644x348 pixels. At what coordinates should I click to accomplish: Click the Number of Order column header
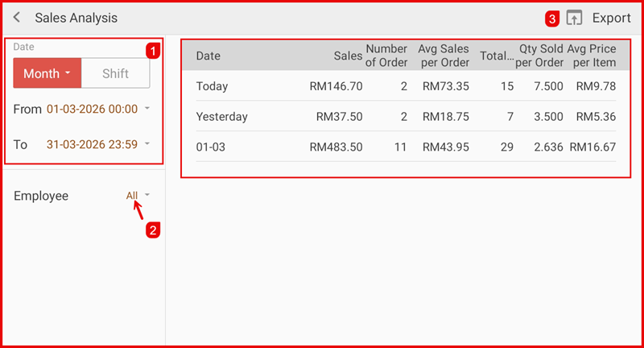pyautogui.click(x=386, y=56)
